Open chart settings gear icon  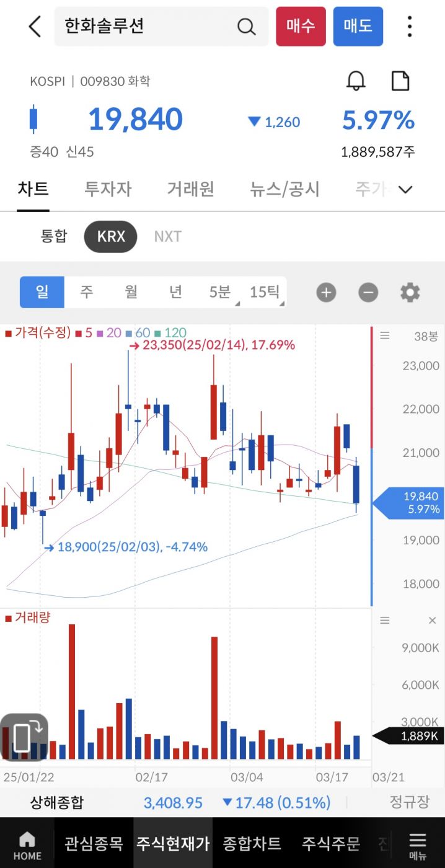coord(410,292)
